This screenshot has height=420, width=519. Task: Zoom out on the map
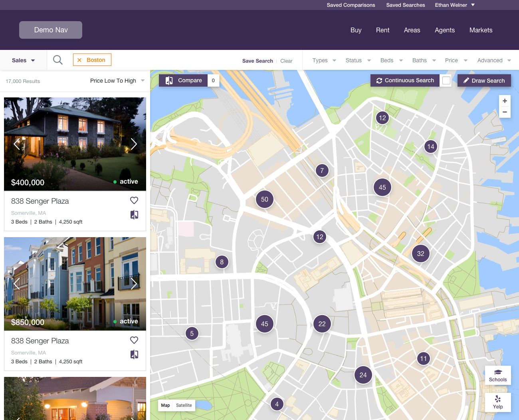(x=505, y=112)
